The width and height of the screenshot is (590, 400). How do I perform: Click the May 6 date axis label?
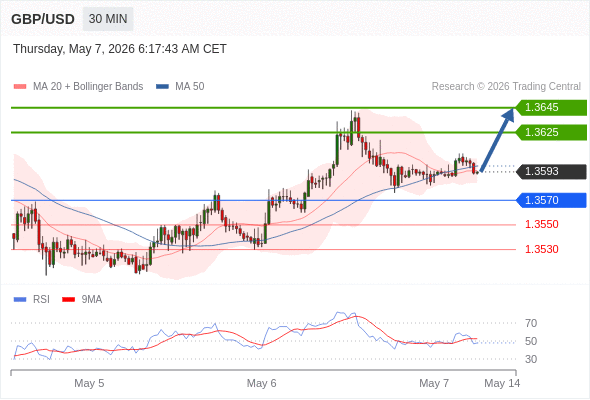(x=262, y=383)
